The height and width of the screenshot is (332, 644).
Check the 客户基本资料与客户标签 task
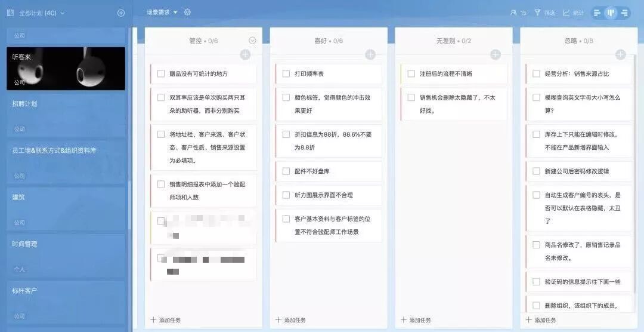(286, 219)
